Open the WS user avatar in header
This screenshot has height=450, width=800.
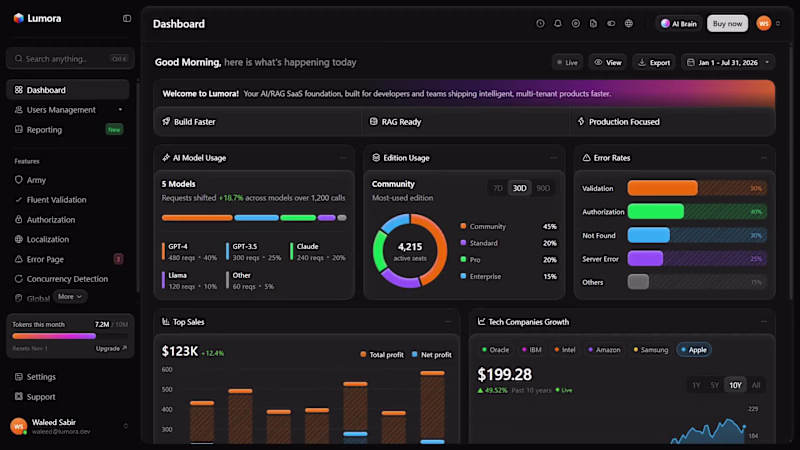pos(764,23)
